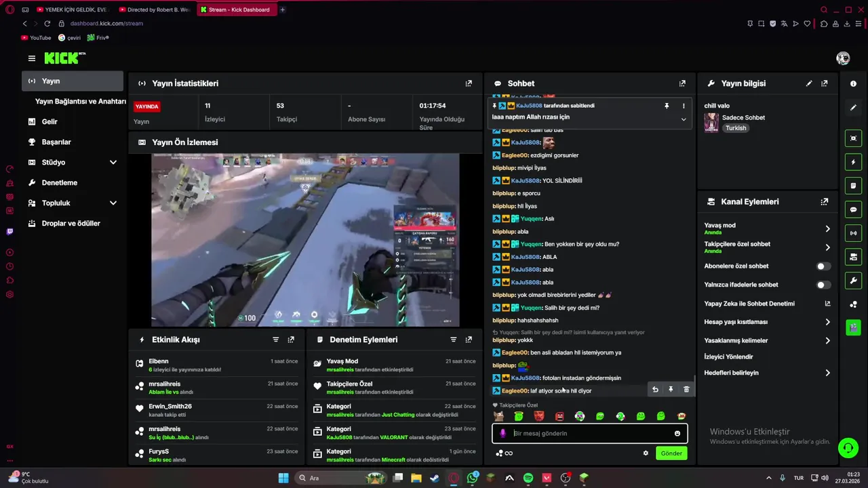Open the filter menu in Etkinlik Akışı

coord(276,340)
